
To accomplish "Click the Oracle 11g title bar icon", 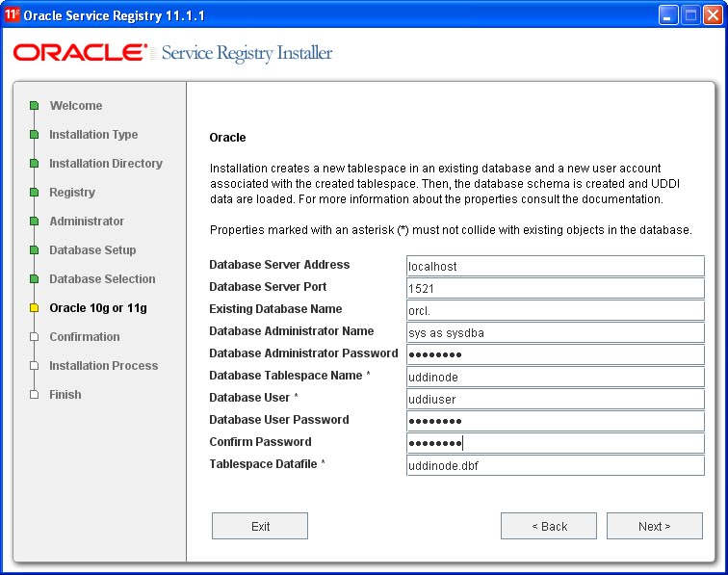I will (12, 14).
